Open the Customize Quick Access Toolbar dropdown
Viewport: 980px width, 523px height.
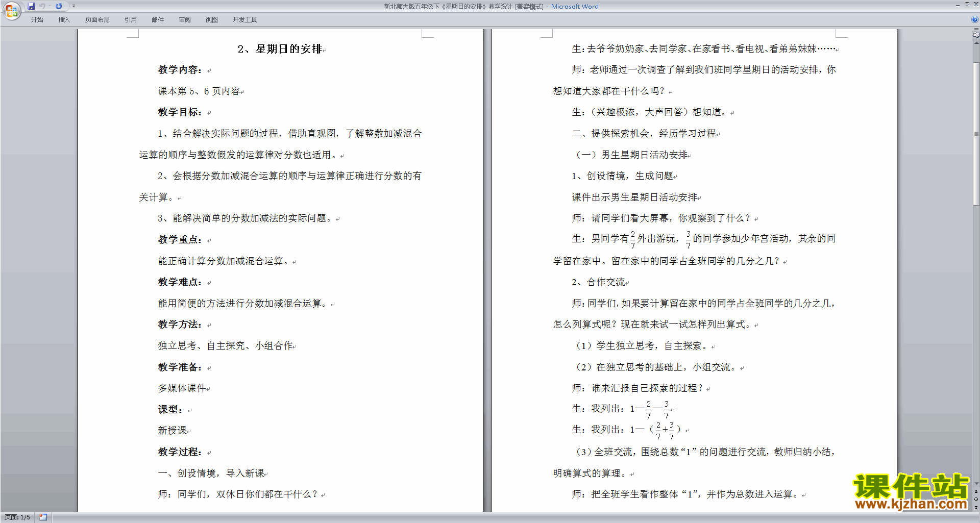(x=73, y=6)
